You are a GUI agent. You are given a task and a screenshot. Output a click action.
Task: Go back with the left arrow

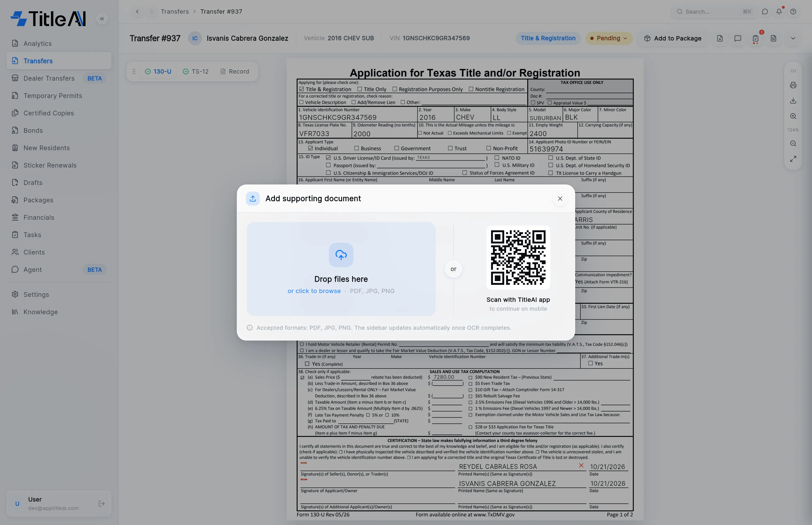[x=137, y=12]
